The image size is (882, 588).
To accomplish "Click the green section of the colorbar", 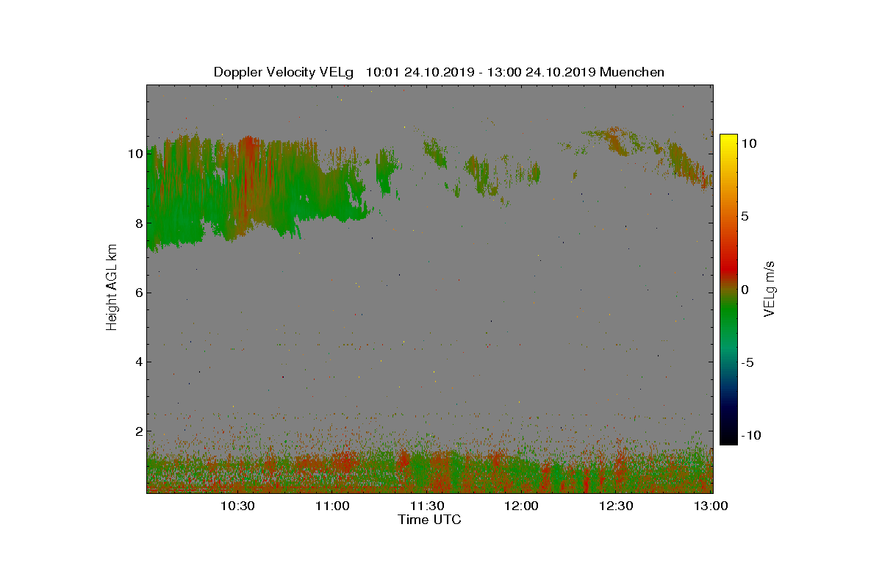I will [728, 316].
